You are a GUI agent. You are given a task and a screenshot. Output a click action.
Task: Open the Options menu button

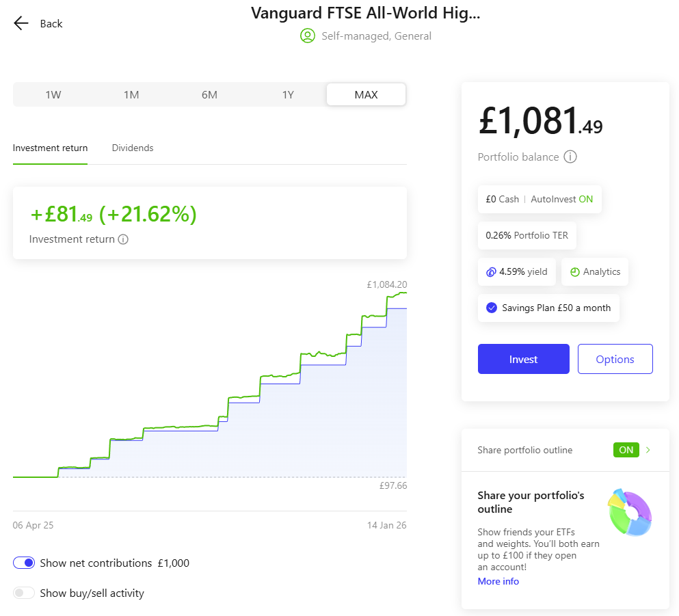615,359
